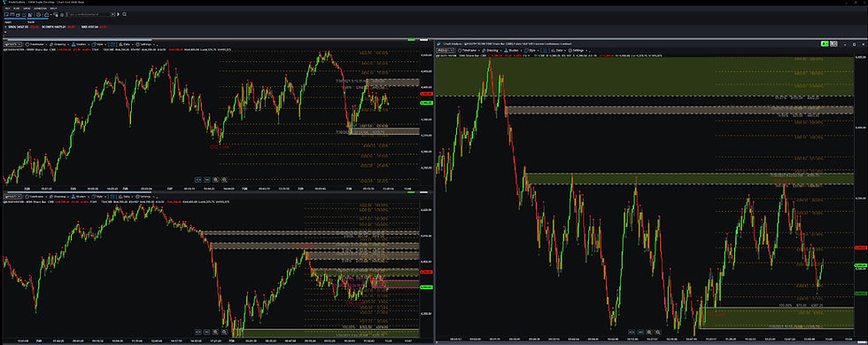This screenshot has height=345, width=868.
Task: Open the Help menu
Action: click(53, 8)
